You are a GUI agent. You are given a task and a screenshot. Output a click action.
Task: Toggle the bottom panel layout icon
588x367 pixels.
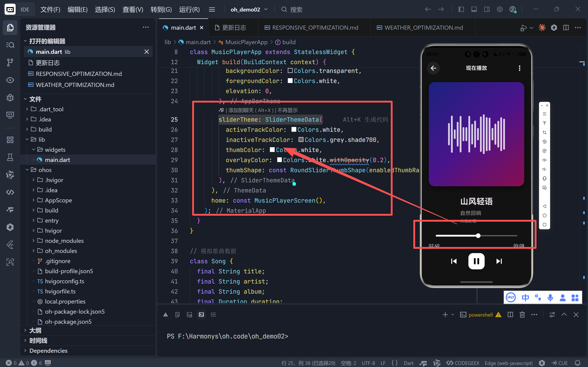474,9
